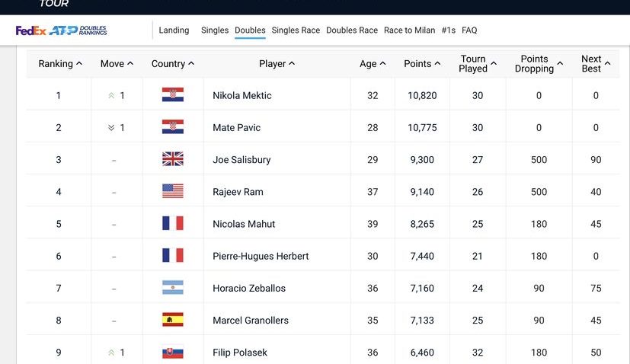The height and width of the screenshot is (364, 630).
Task: Open the Doubles Race tab
Action: point(352,30)
